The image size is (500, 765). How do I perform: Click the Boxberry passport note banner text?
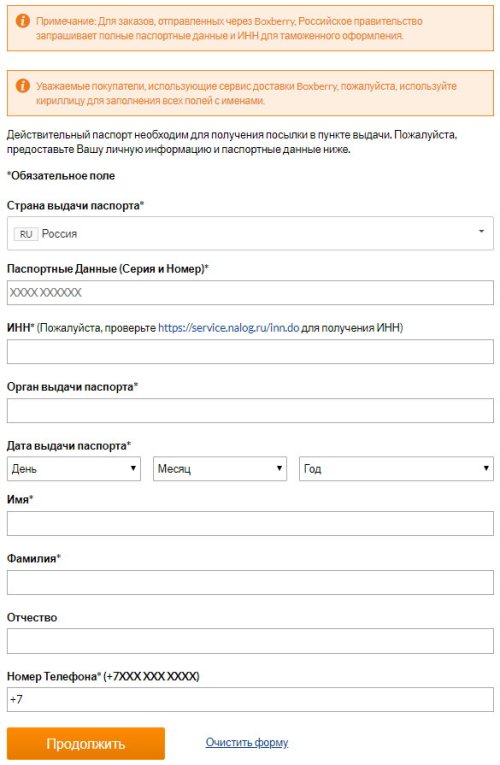click(229, 28)
